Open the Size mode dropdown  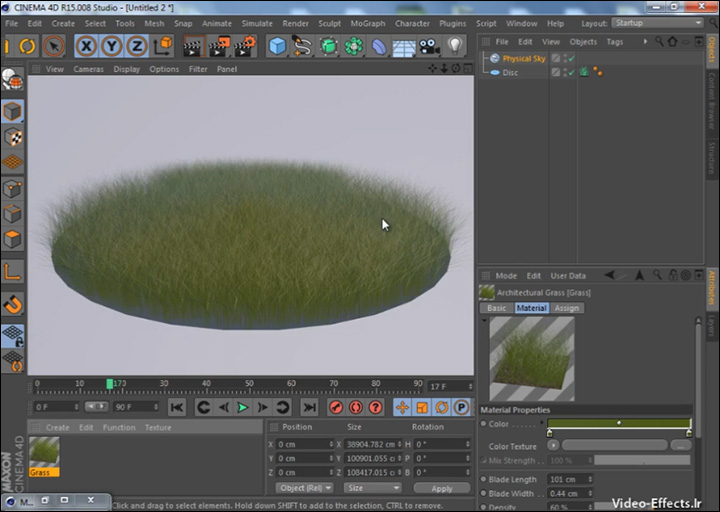[373, 488]
